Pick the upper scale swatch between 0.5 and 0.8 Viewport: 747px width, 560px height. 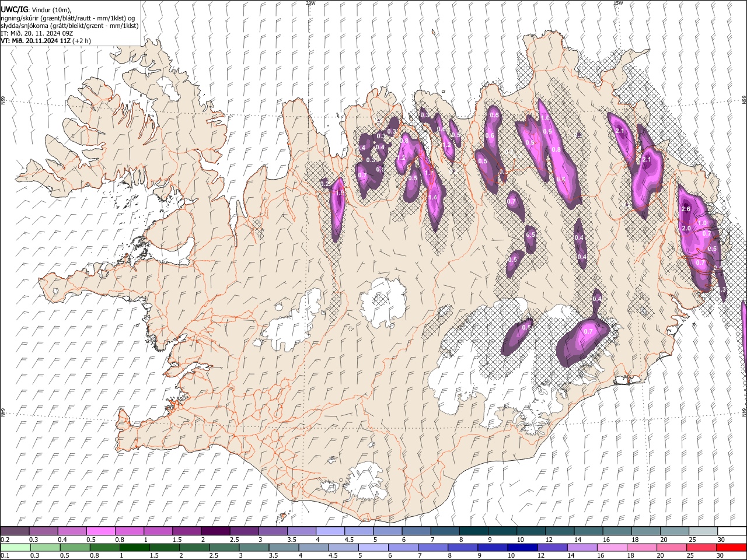(x=100, y=531)
